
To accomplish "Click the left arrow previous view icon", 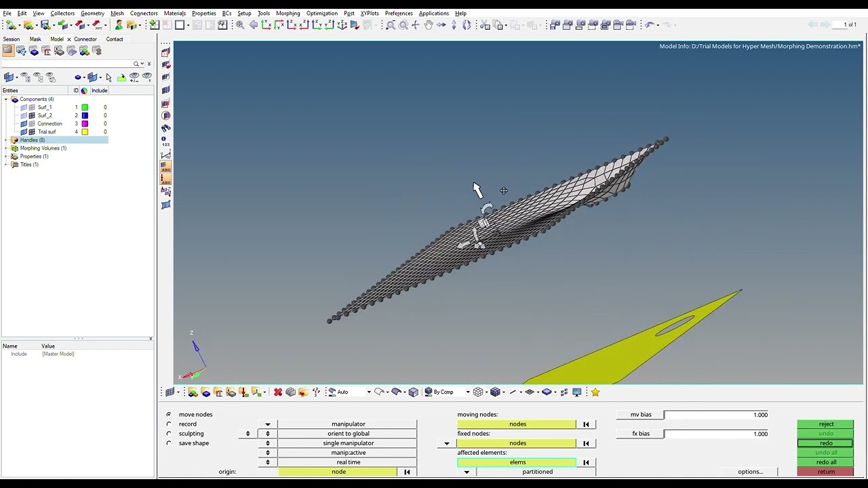I will pyautogui.click(x=253, y=25).
